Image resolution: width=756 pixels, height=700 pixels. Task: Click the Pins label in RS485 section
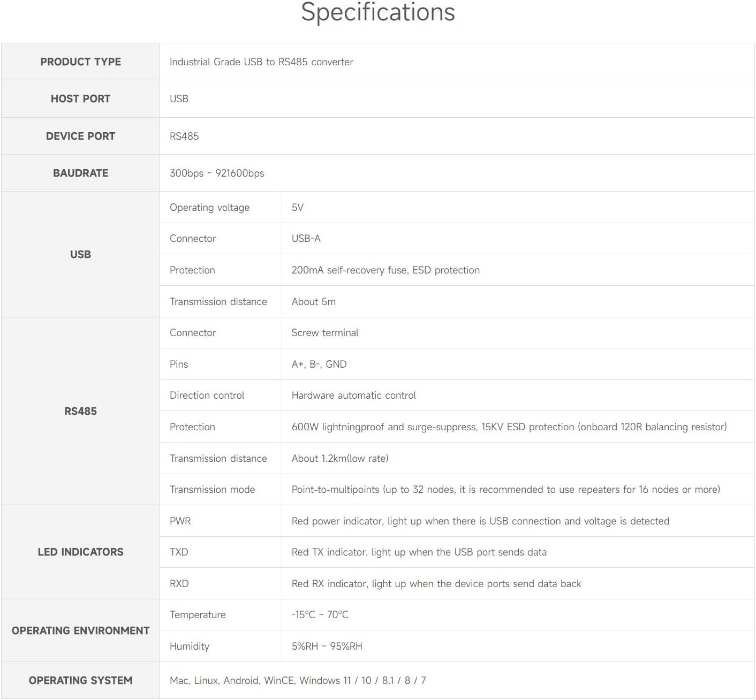(179, 364)
